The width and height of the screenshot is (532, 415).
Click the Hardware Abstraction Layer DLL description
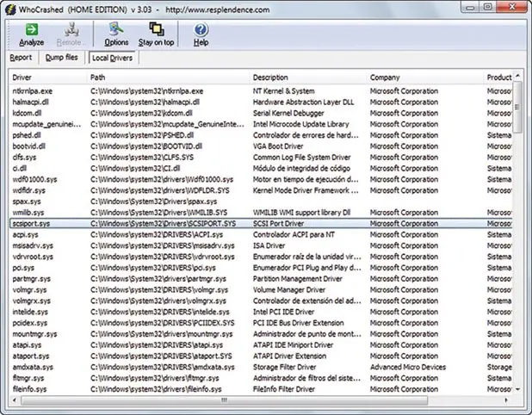(303, 102)
